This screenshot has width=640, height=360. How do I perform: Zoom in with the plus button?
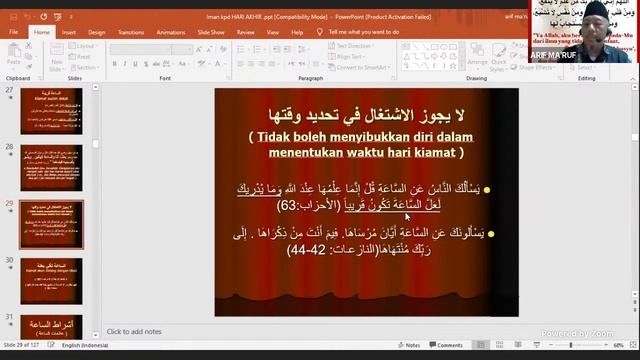(x=606, y=345)
